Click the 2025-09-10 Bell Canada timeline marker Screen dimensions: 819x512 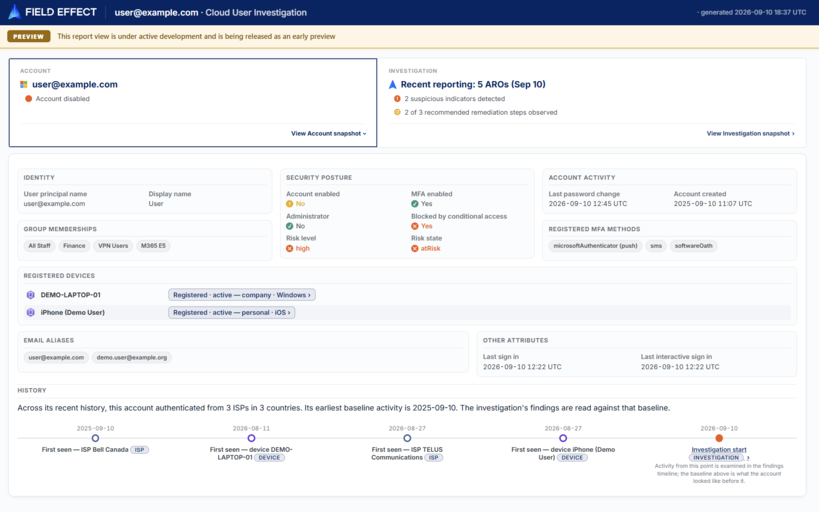coord(95,438)
